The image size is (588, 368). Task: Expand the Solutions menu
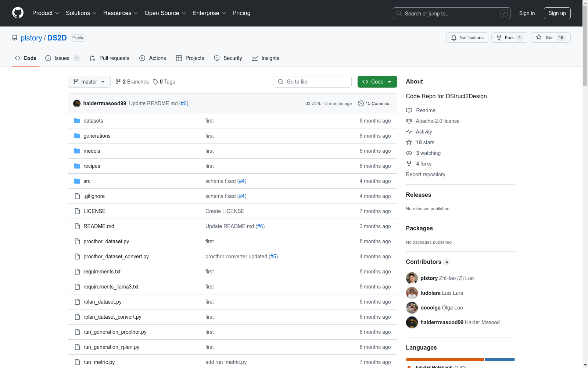81,13
